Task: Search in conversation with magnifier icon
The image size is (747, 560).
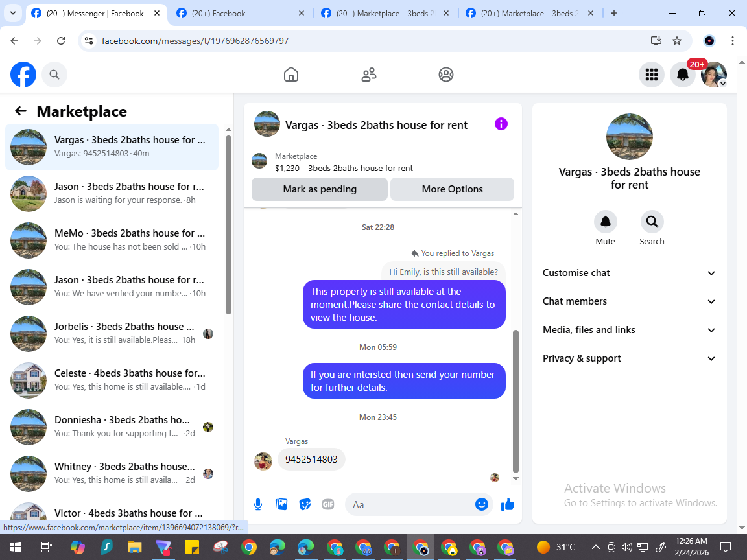Action: (652, 222)
